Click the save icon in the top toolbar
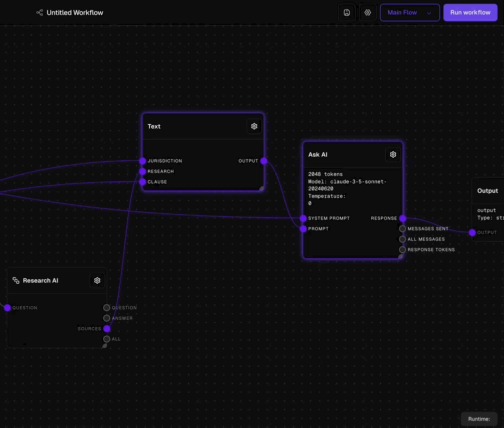The height and width of the screenshot is (428, 504). pyautogui.click(x=346, y=12)
